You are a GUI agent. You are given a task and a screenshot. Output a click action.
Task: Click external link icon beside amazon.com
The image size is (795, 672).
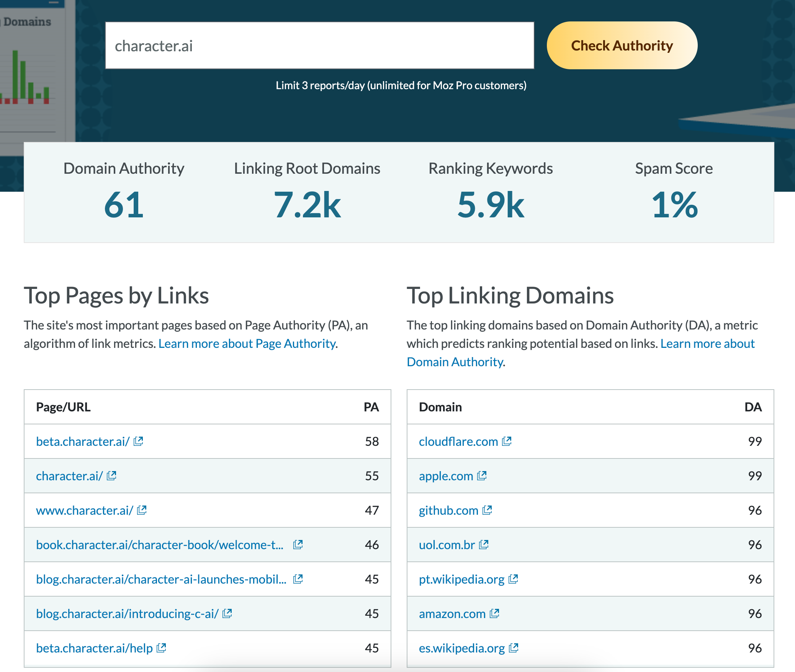(x=494, y=613)
